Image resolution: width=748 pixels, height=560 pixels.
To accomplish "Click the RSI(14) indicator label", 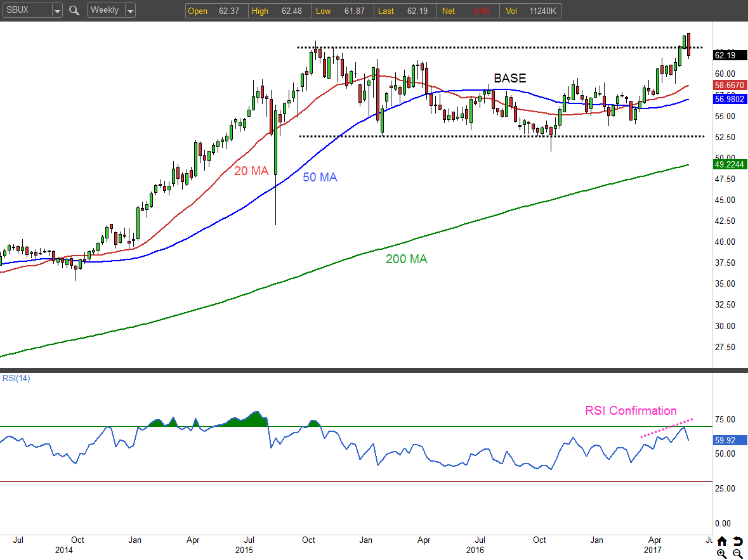I will [16, 378].
